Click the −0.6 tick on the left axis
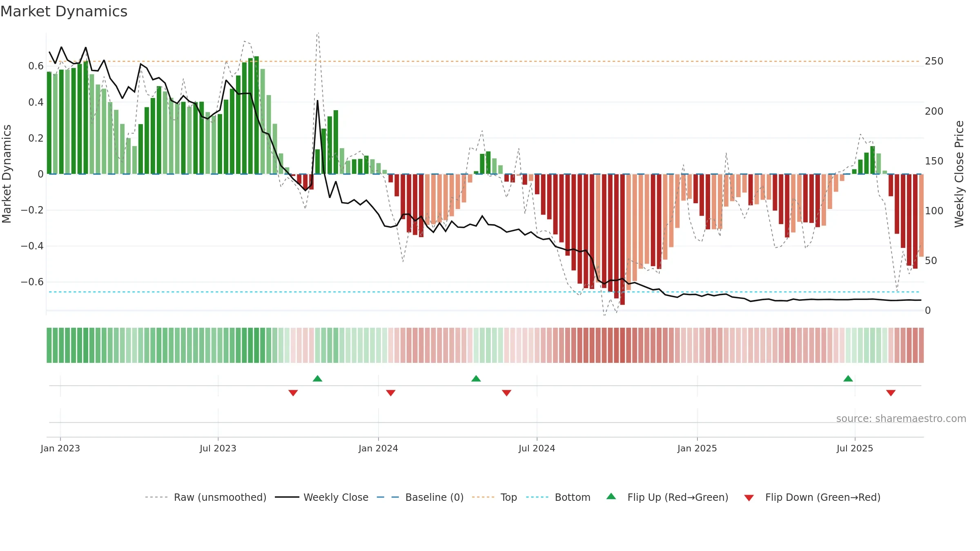 (32, 282)
